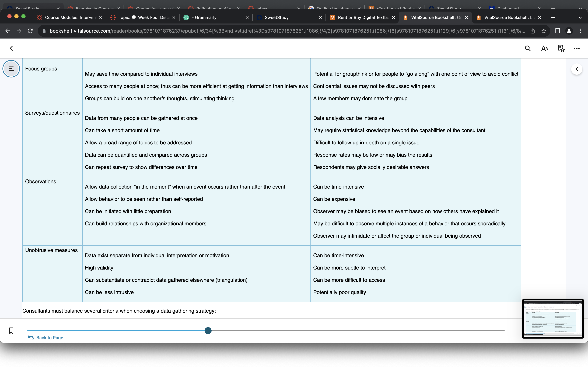Open the reader more options ellipsis
588x368 pixels.
pyautogui.click(x=577, y=48)
